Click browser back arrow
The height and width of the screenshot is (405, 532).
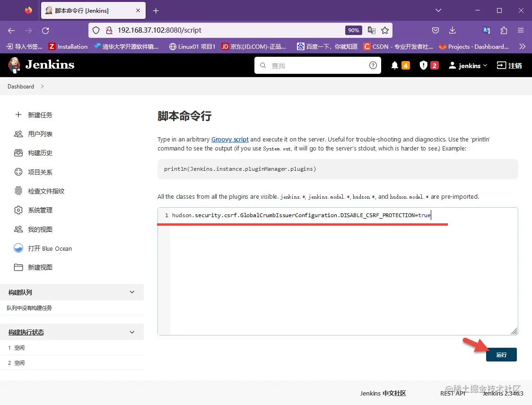pos(11,31)
